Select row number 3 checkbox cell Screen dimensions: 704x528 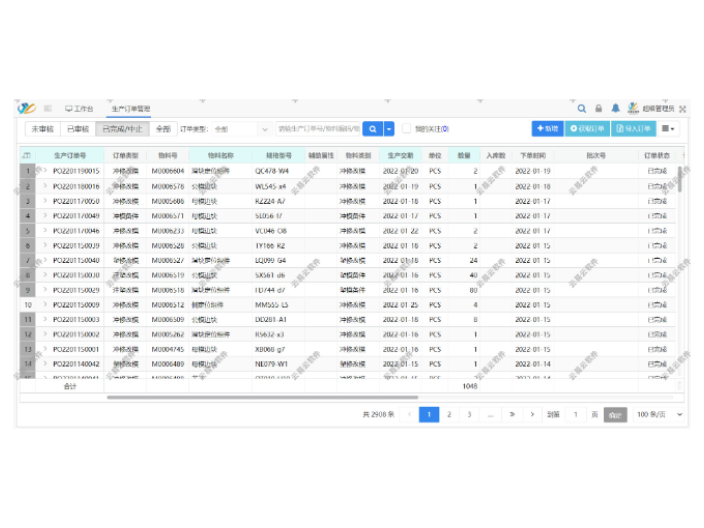28,201
